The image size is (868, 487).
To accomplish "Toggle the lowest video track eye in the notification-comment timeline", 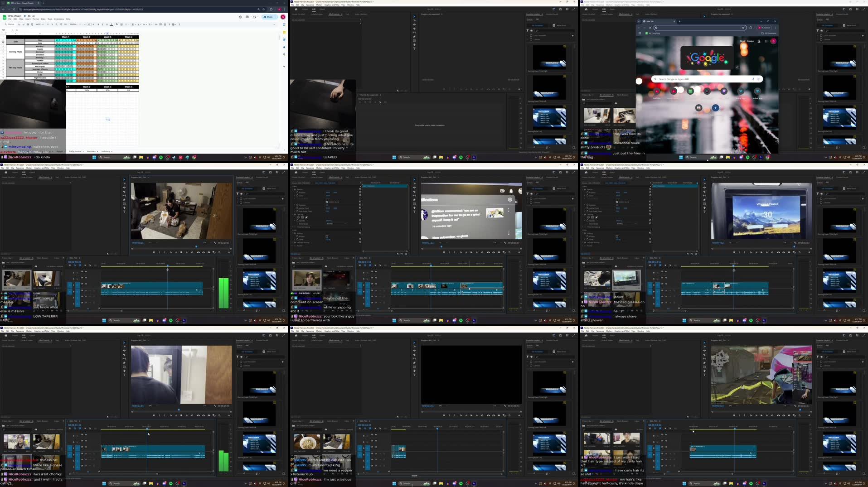I will (376, 284).
